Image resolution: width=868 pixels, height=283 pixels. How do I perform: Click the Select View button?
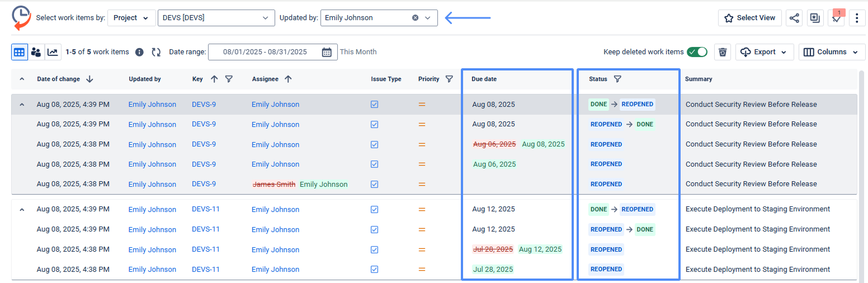[x=750, y=18]
